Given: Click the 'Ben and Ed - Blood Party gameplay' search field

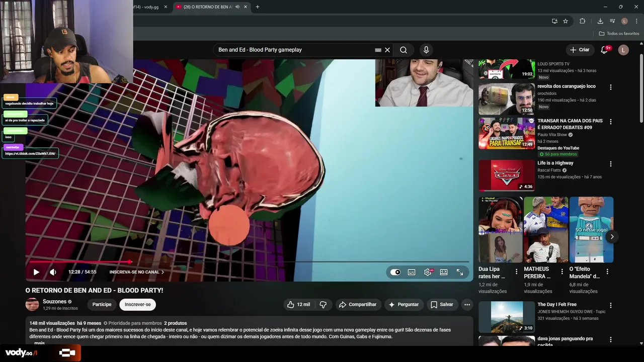Looking at the screenshot, I should click(x=294, y=50).
